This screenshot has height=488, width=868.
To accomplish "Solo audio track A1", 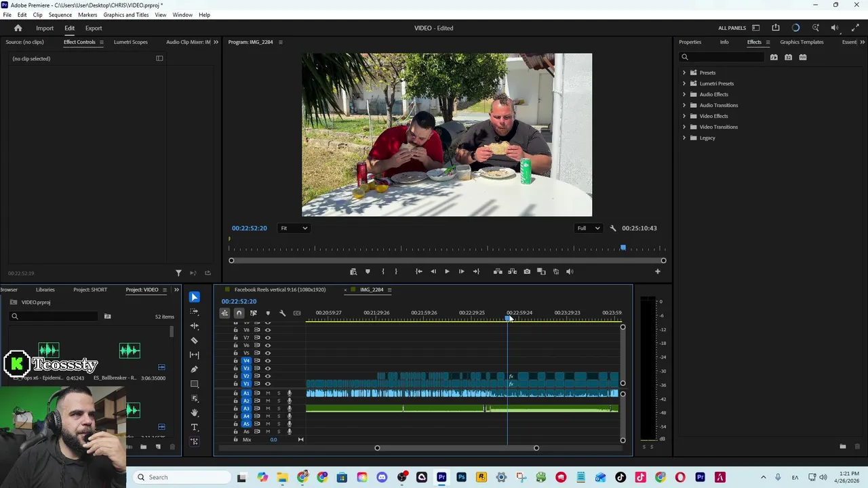I will coord(278,393).
